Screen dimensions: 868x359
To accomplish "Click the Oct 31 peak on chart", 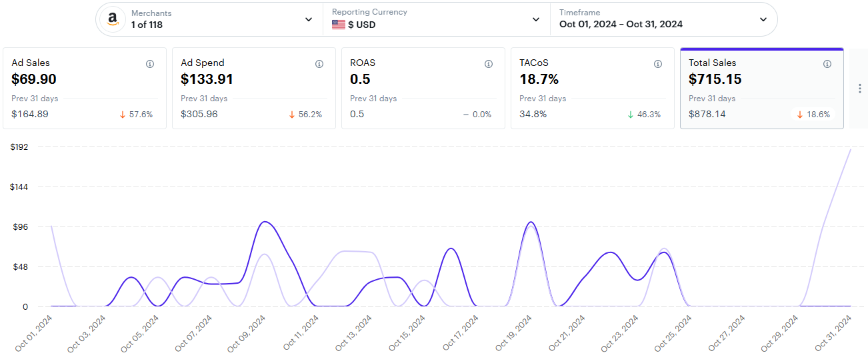I will tap(851, 149).
